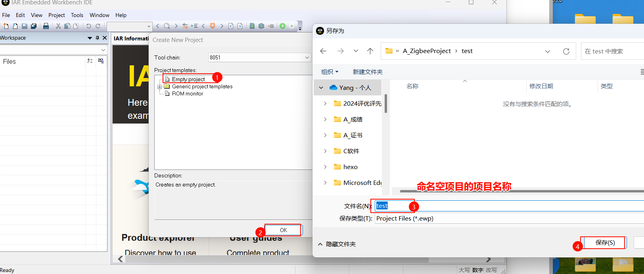Click the Navigate Forward page icon

pos(240,26)
